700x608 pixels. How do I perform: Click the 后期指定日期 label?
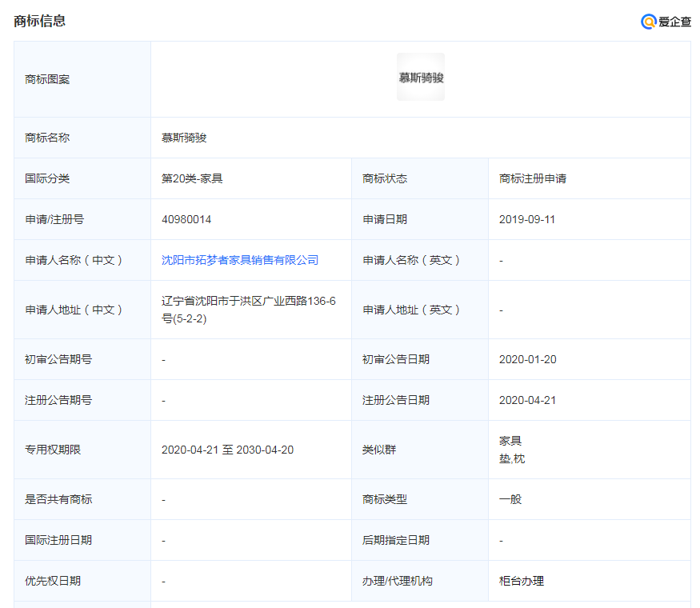point(396,541)
